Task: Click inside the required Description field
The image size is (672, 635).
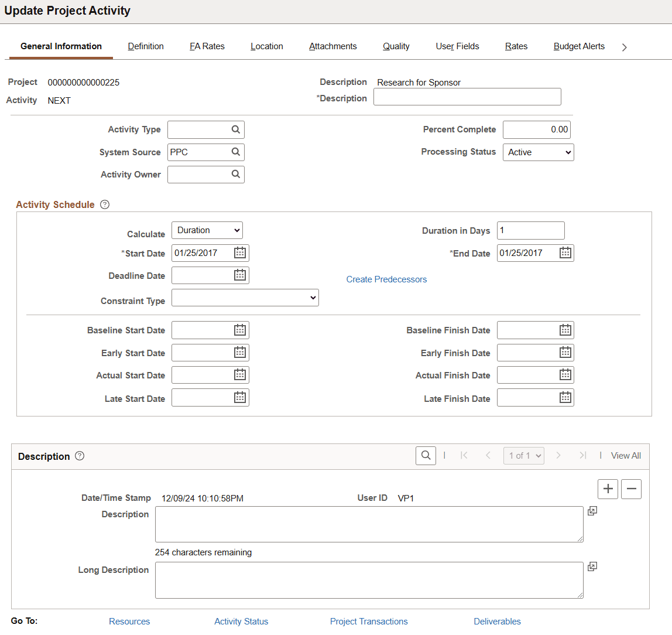Action: (467, 96)
